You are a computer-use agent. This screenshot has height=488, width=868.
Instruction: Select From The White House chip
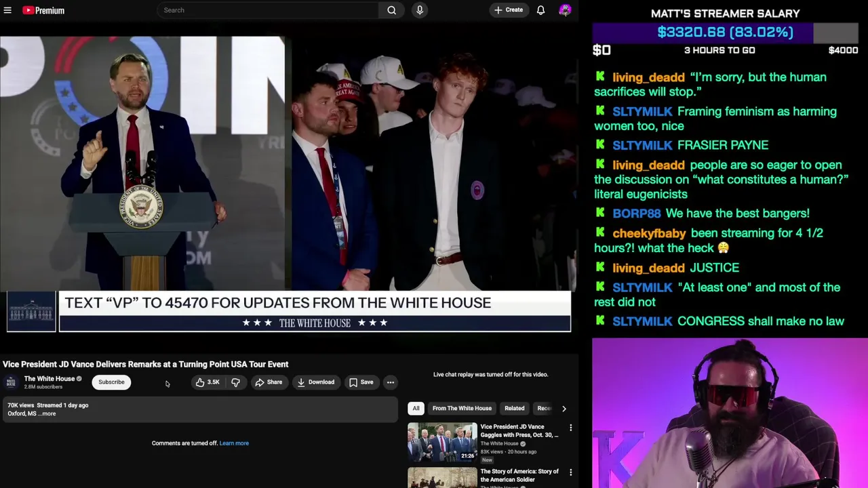[x=462, y=408]
